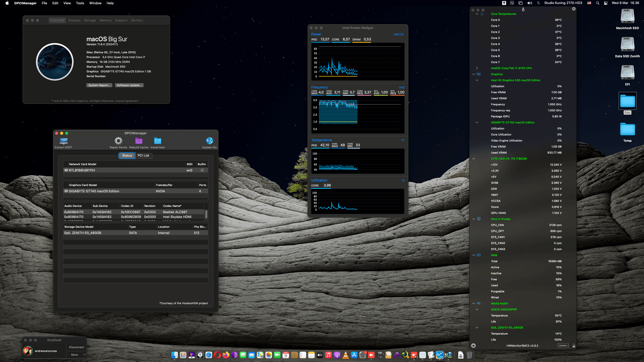Open HWMonitorSMC2 settings gear icon
The image size is (644, 362).
(x=473, y=346)
